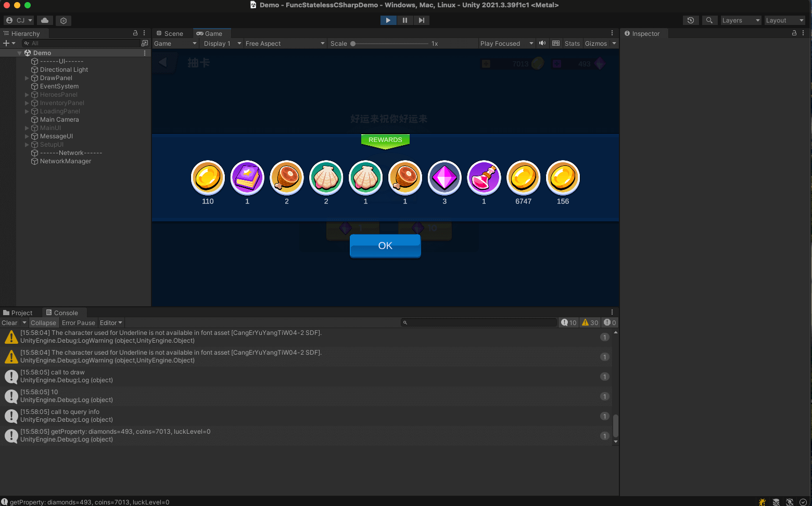
Task: Mute audio in Game view
Action: [x=542, y=43]
